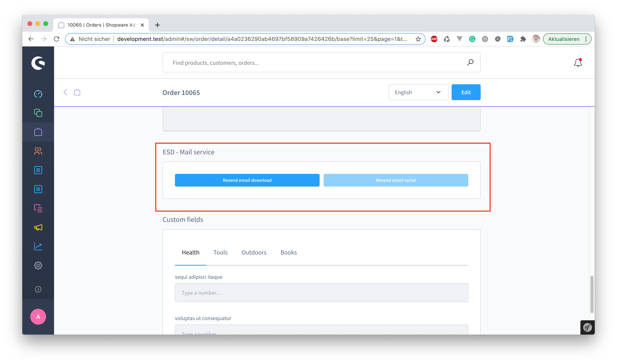Click the page vertical scrollbar thumb

click(592, 294)
